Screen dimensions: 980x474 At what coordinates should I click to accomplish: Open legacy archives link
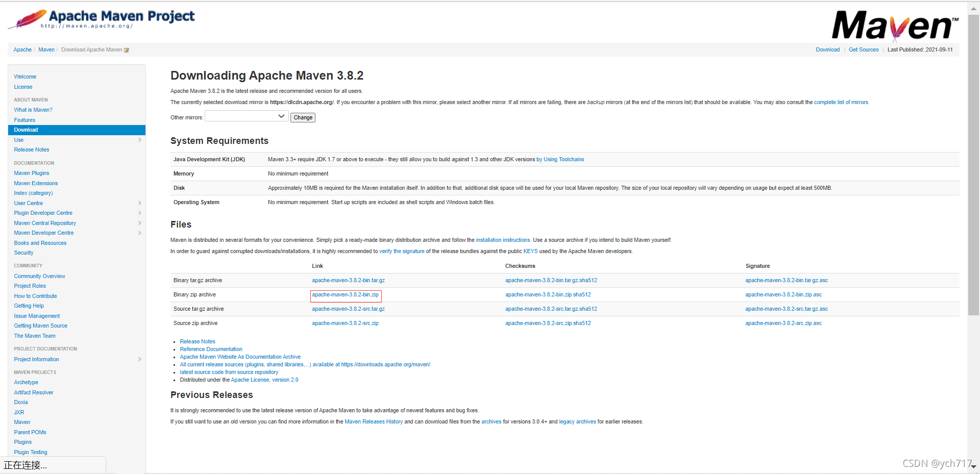(x=577, y=421)
